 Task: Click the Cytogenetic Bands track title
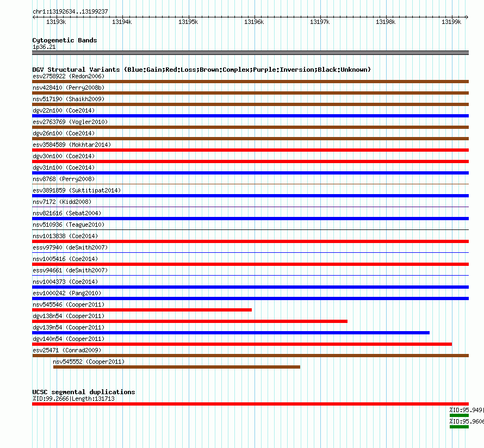point(65,40)
